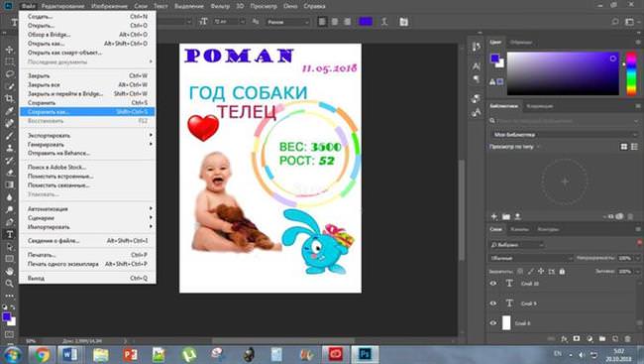Open Chrome from the Windows taskbar
Image resolution: width=644 pixels, height=364 pixels.
[x=42, y=354]
